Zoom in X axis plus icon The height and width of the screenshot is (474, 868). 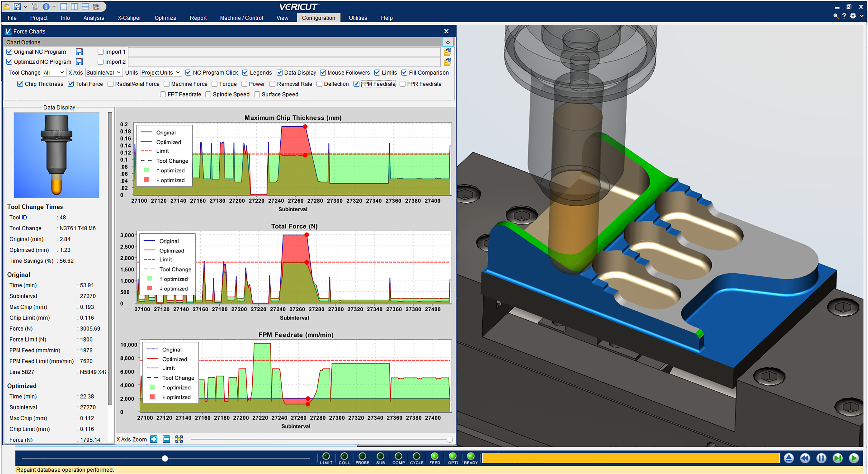click(x=154, y=439)
